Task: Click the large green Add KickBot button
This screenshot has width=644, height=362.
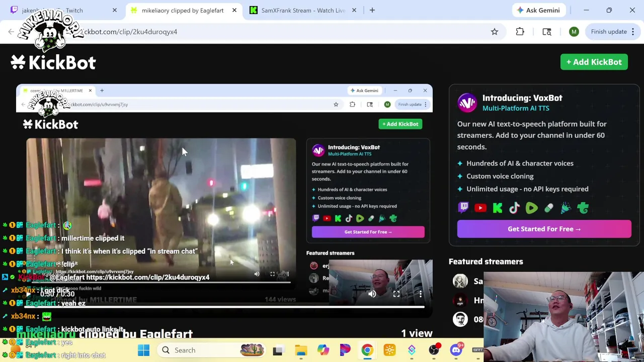Action: pos(594,62)
